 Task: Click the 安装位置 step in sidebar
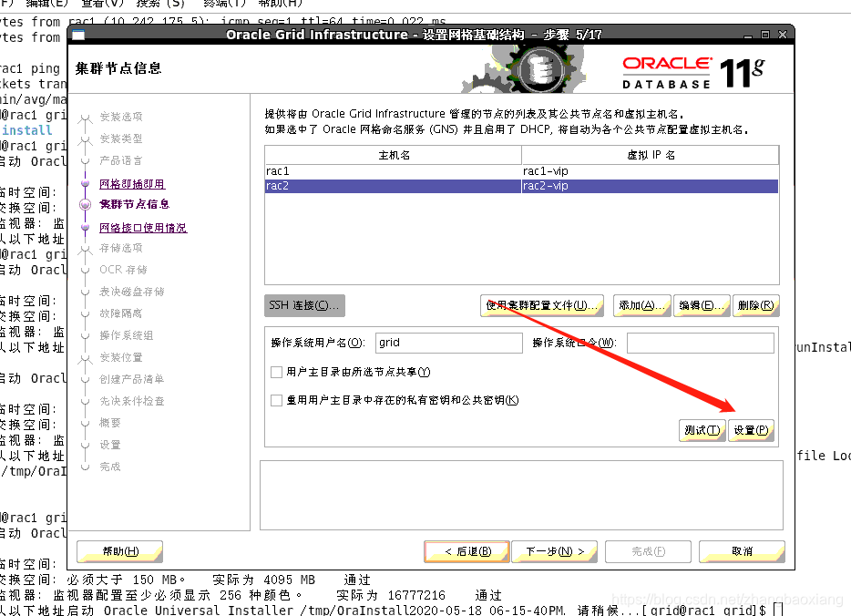[x=121, y=357]
